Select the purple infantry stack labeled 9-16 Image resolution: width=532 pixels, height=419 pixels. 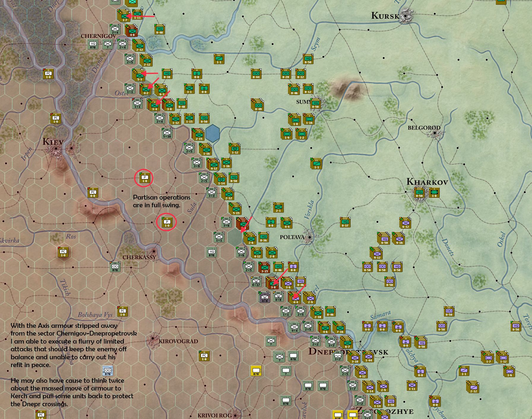(398, 238)
